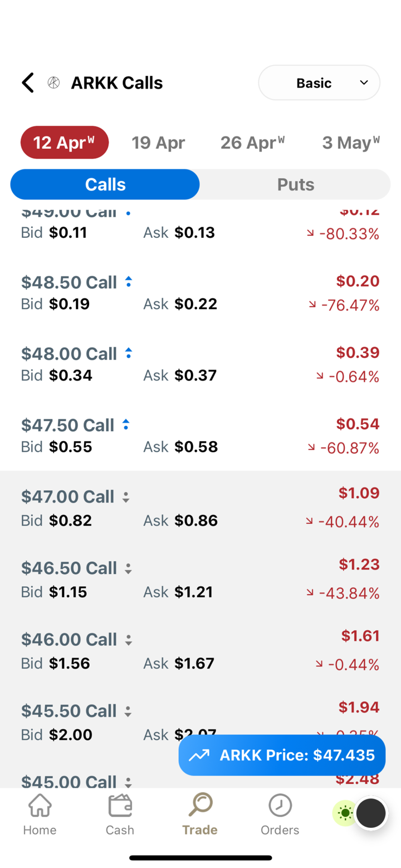
Task: Toggle up-down arrows on $48.50 Call
Action: pos(129,282)
